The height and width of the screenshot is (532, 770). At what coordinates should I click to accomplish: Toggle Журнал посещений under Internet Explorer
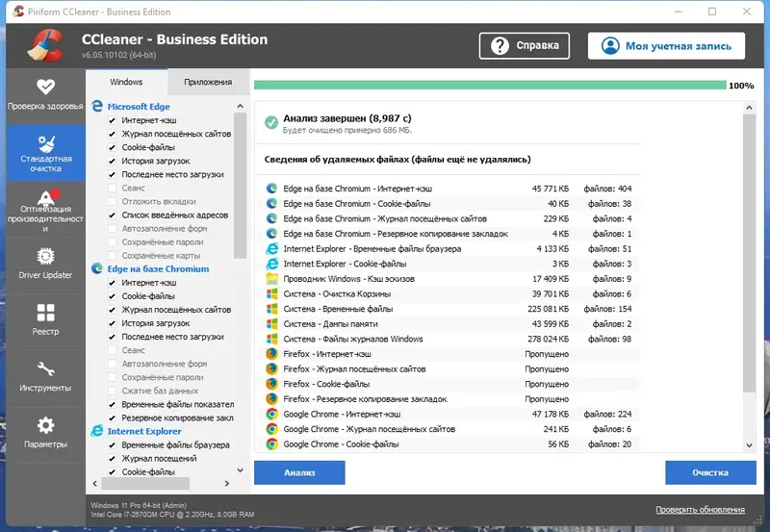click(x=112, y=458)
